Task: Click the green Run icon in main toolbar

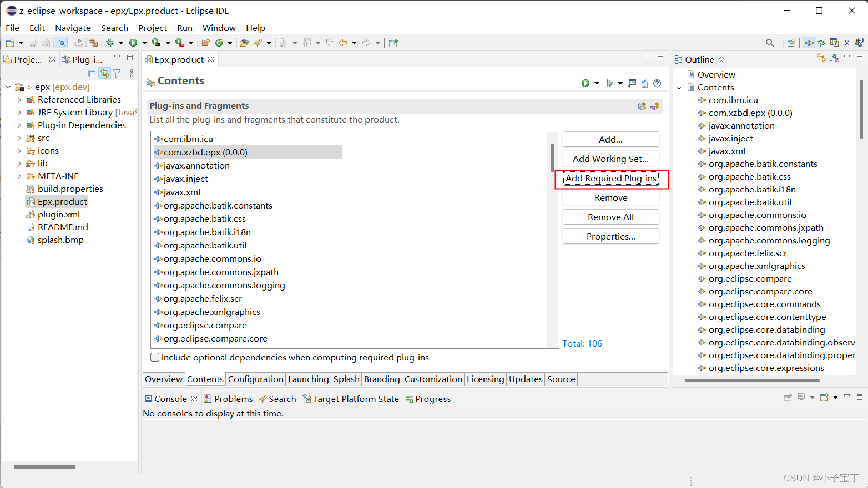Action: (x=133, y=43)
